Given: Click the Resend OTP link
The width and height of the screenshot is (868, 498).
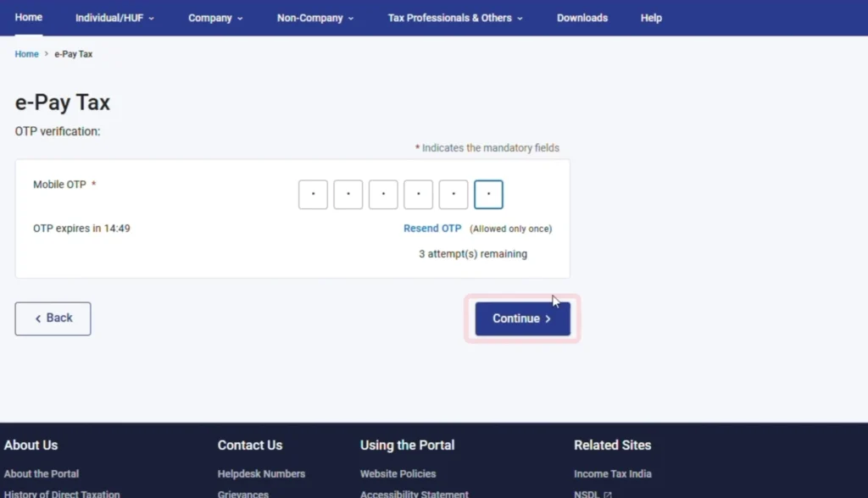Looking at the screenshot, I should 432,229.
